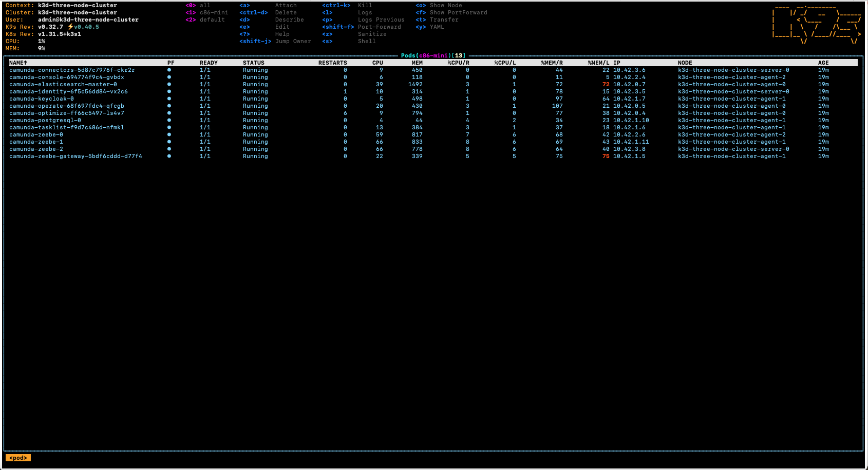The height and width of the screenshot is (470, 868).
Task: Select row camunda-zeebe-gateway-5bdf6cddd-d77f4
Action: 433,156
